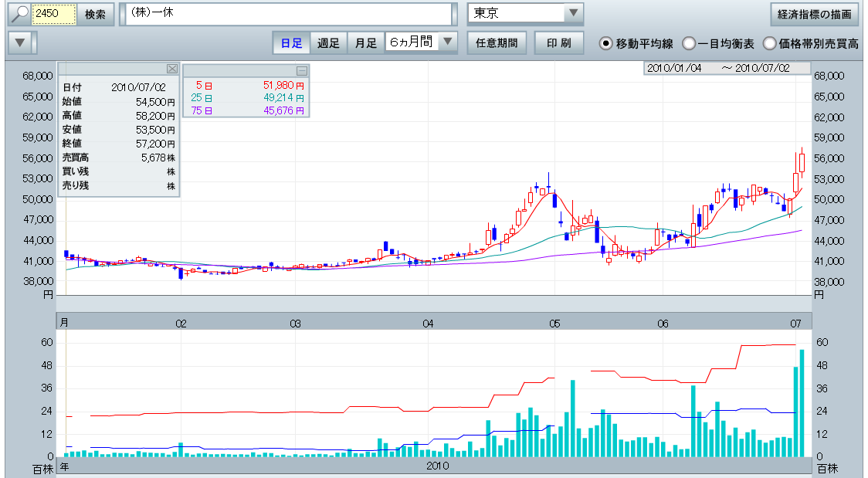This screenshot has width=868, height=478.
Task: Click the magnifying glass search icon
Action: 19,14
